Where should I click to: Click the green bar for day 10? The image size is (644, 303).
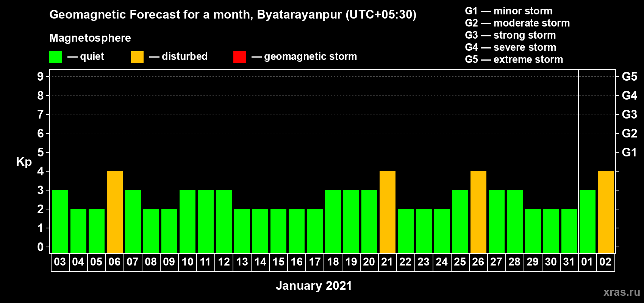pyautogui.click(x=188, y=222)
